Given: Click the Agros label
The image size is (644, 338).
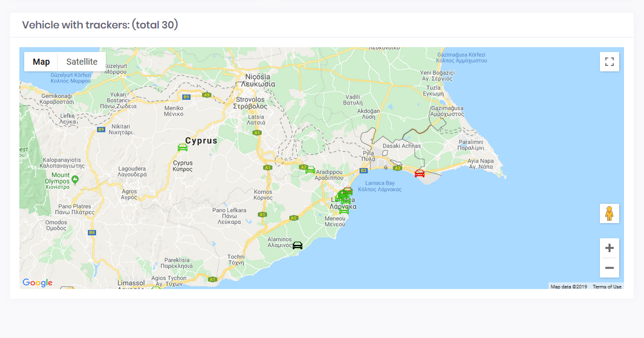Looking at the screenshot, I should [129, 194].
